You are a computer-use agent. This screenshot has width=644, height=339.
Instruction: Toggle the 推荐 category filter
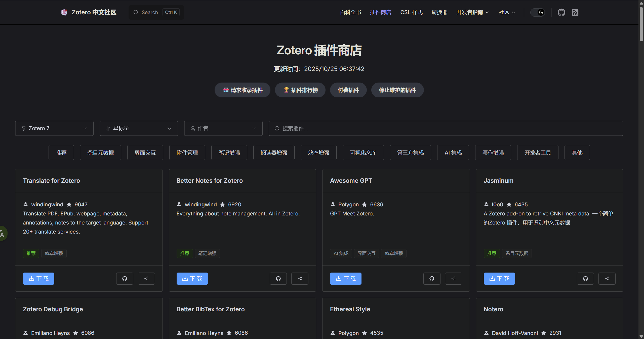click(61, 153)
